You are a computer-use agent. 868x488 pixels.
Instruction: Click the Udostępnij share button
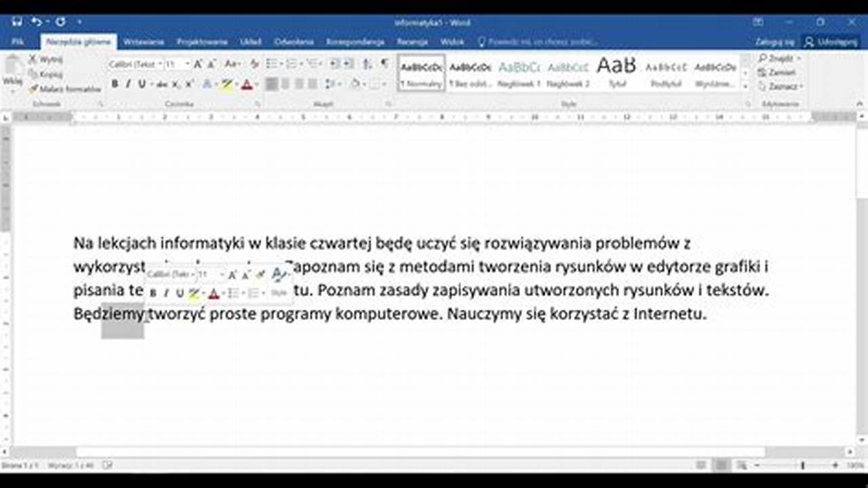(831, 42)
